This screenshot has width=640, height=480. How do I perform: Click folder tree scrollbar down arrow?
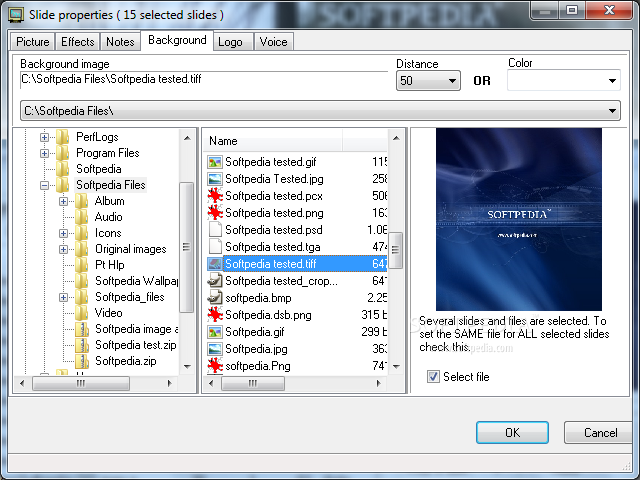pyautogui.click(x=187, y=367)
